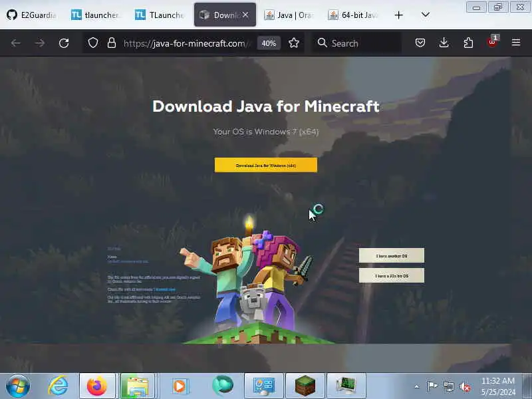532x399 pixels.
Task: Open the Firefox downloads panel
Action: pyautogui.click(x=444, y=43)
